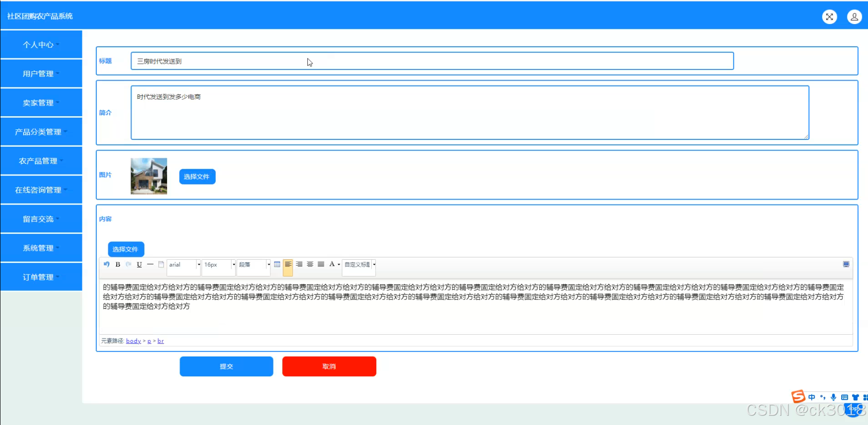Click the undo icon in editor toolbar

click(106, 264)
